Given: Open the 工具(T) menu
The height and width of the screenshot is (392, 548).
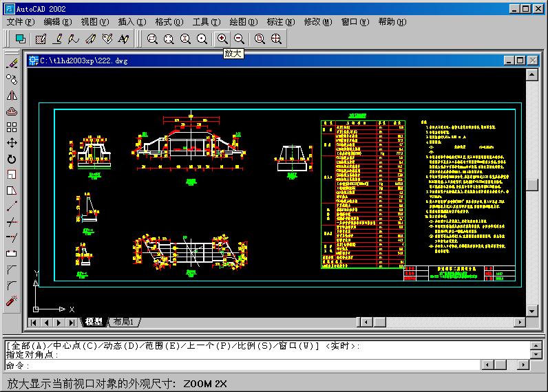Looking at the screenshot, I should [x=207, y=22].
